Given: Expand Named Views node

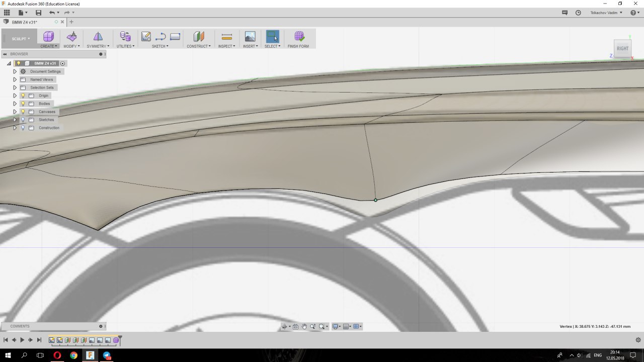Looking at the screenshot, I should click(15, 79).
